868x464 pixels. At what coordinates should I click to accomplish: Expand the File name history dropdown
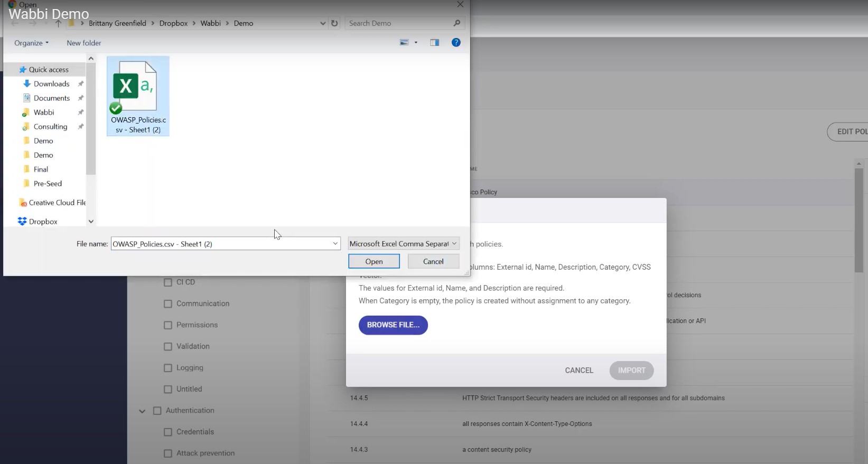coord(335,244)
